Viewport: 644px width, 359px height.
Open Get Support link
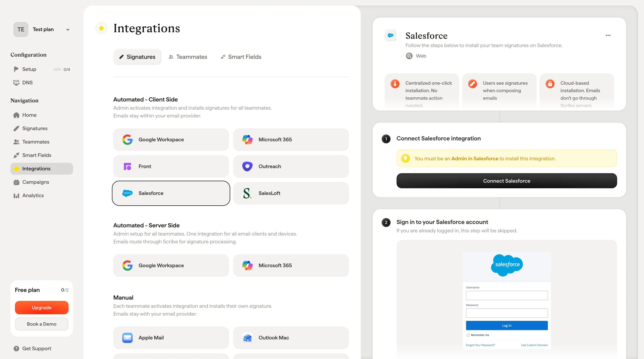coord(42,349)
